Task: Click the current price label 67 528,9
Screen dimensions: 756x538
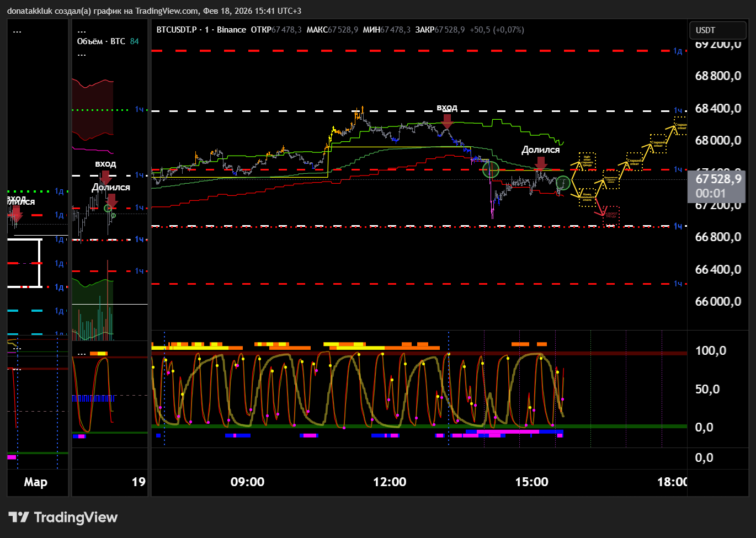Action: point(717,179)
